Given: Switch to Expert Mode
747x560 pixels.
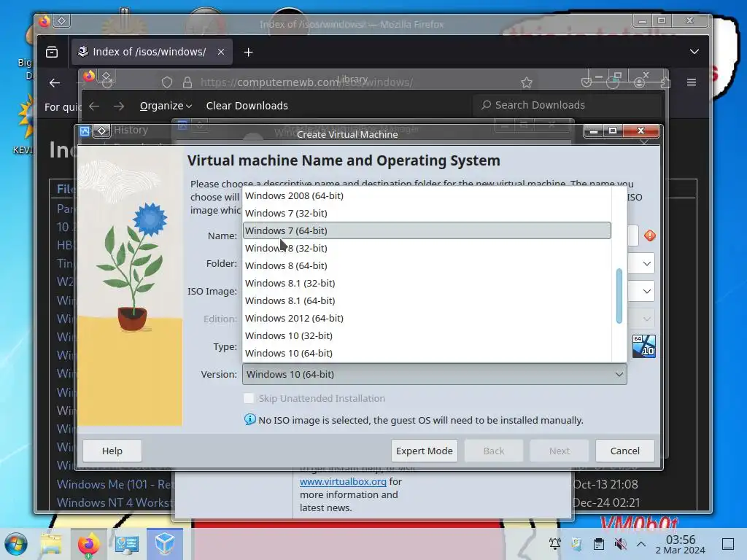Looking at the screenshot, I should (425, 451).
